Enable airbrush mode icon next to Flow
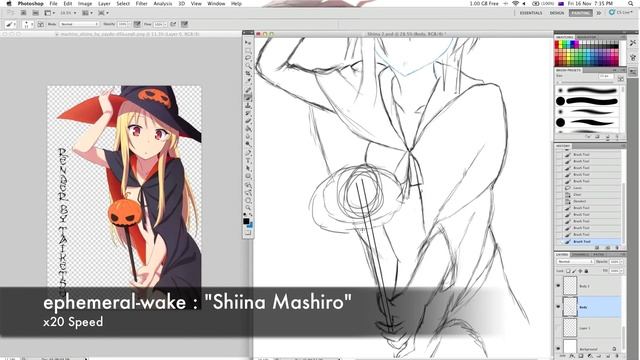Screen dimensions: 640x360 click(x=173, y=24)
